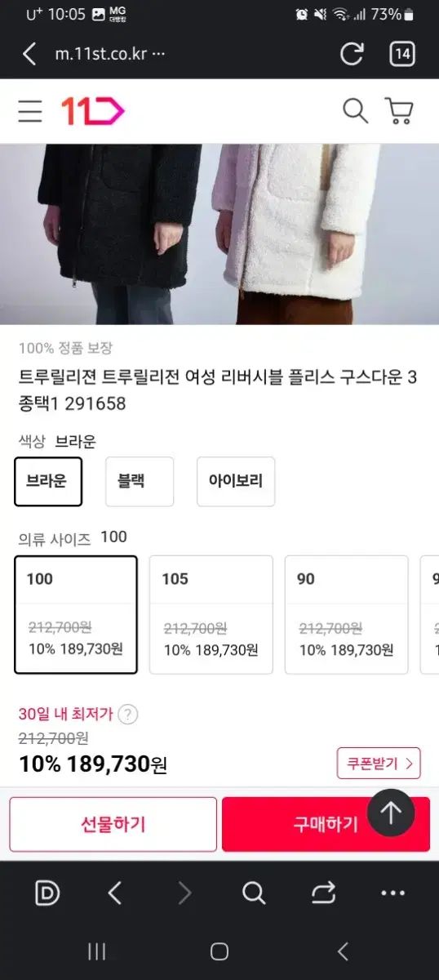Reload the page with refresh icon

click(x=352, y=54)
